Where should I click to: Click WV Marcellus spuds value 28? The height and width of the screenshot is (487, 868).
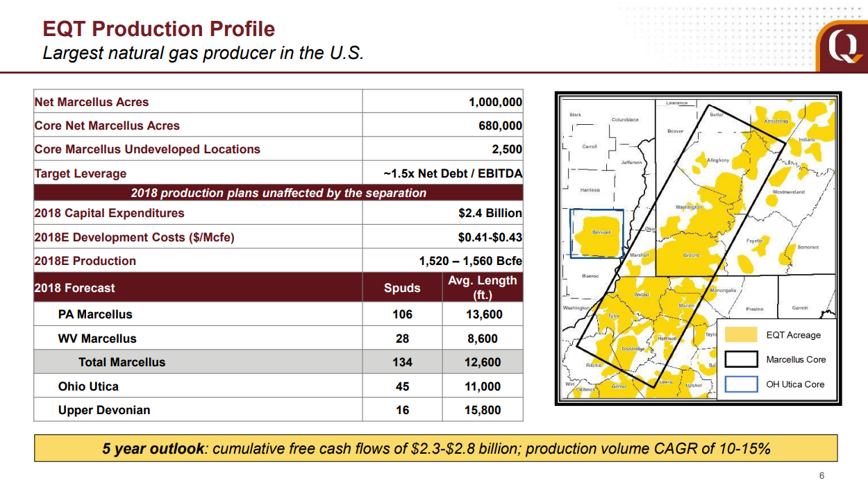coord(402,339)
